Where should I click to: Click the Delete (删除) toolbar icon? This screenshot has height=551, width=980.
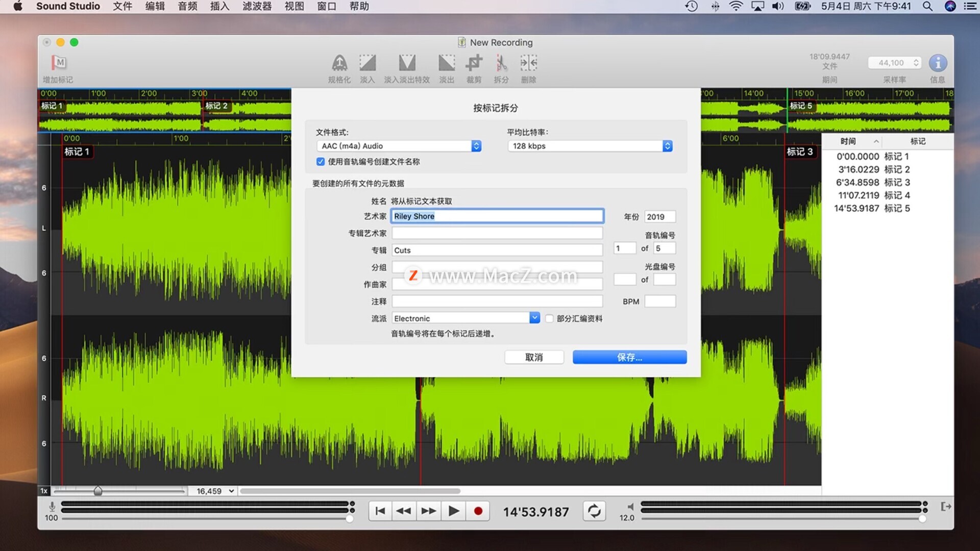coord(528,63)
